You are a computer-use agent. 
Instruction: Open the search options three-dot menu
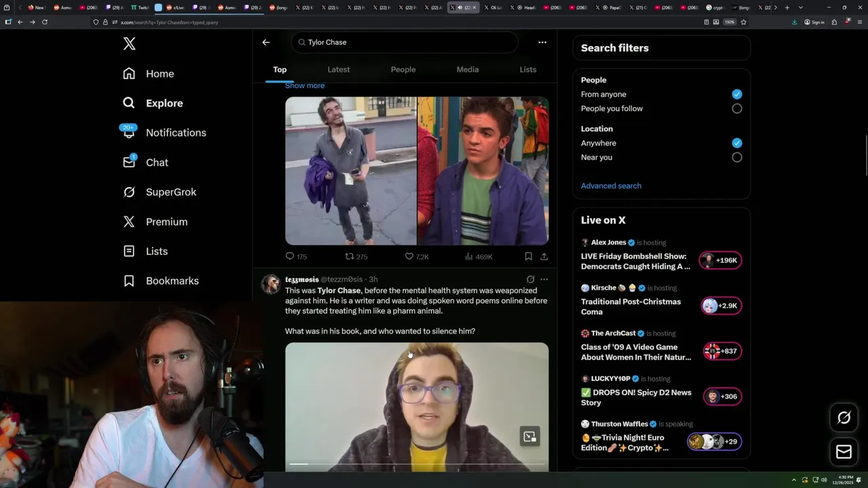(x=542, y=42)
